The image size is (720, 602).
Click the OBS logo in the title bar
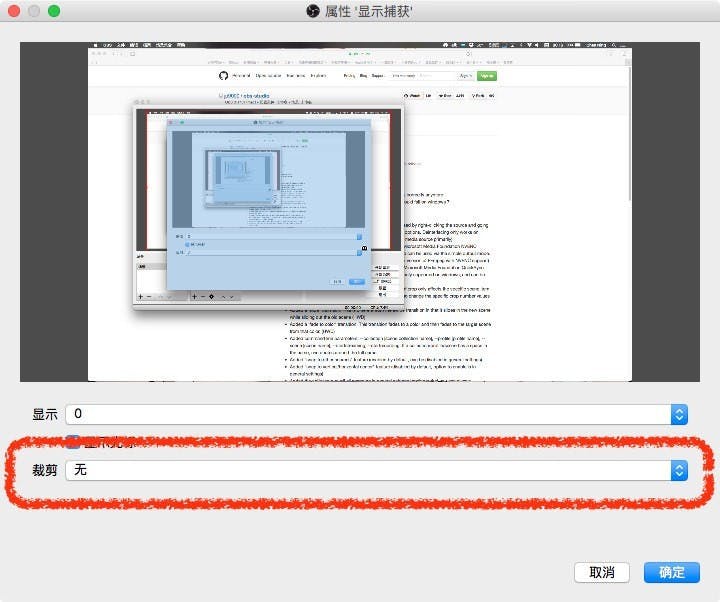point(312,11)
